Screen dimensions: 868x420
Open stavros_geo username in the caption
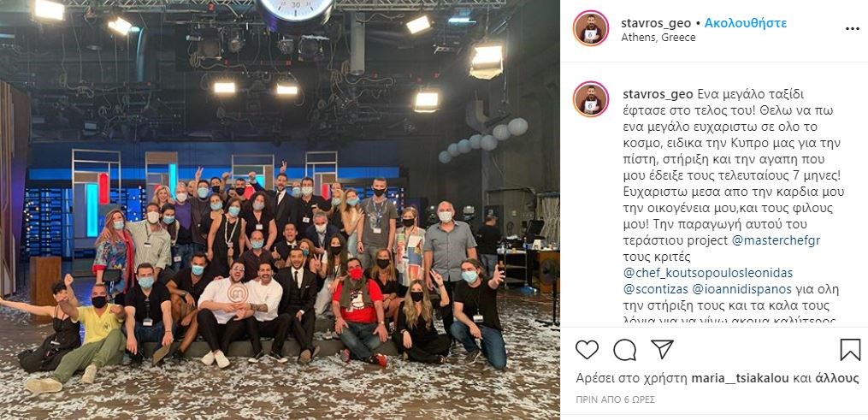click(658, 93)
